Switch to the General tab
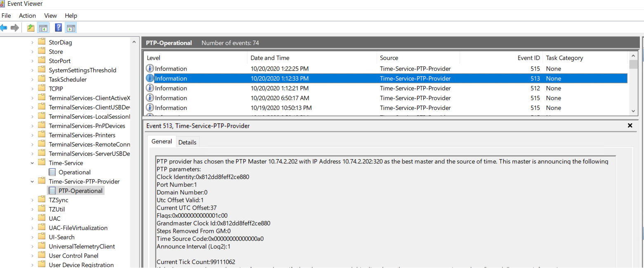Screen dimensions: 644x268 click(x=162, y=141)
